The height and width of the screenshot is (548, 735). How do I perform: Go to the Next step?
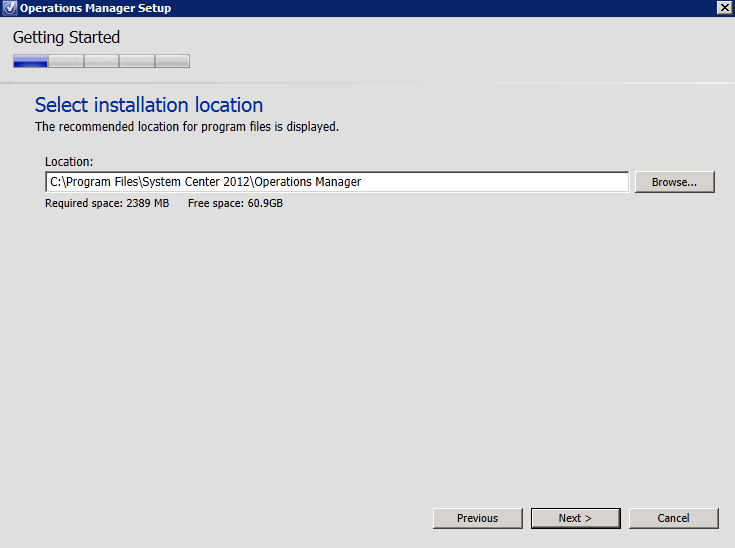[576, 518]
